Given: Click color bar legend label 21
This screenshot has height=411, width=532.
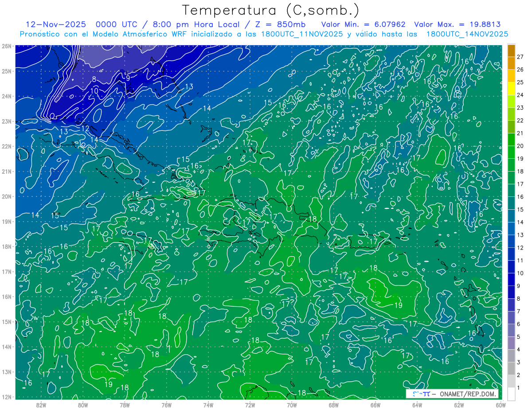Looking at the screenshot, I should (x=520, y=133).
